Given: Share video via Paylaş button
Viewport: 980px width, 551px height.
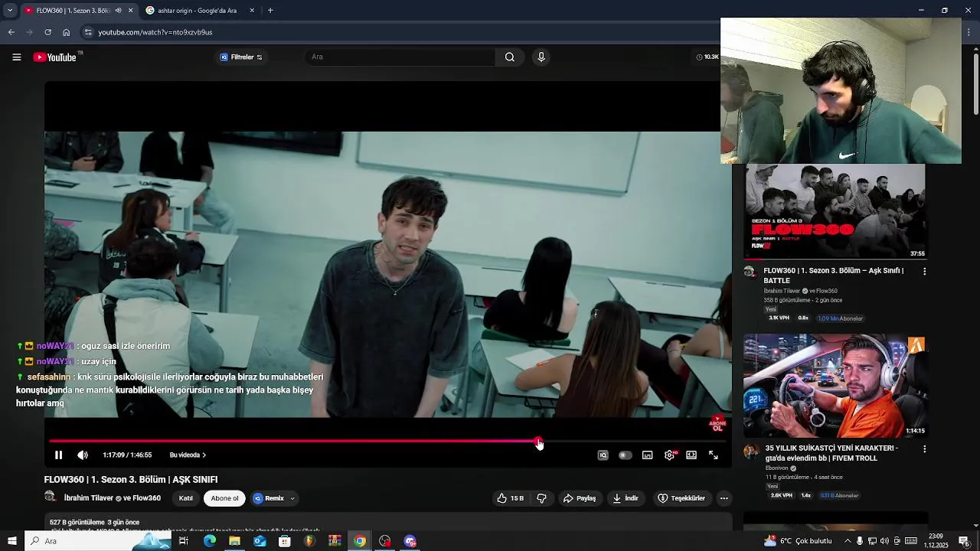Looking at the screenshot, I should pyautogui.click(x=579, y=498).
